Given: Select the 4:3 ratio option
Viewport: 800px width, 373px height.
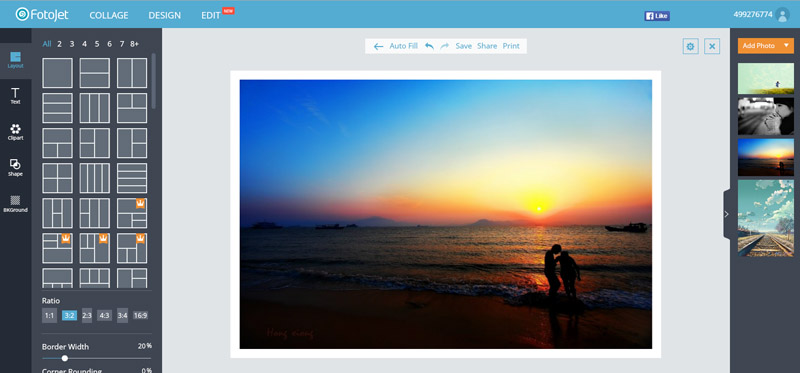Looking at the screenshot, I should (x=104, y=315).
